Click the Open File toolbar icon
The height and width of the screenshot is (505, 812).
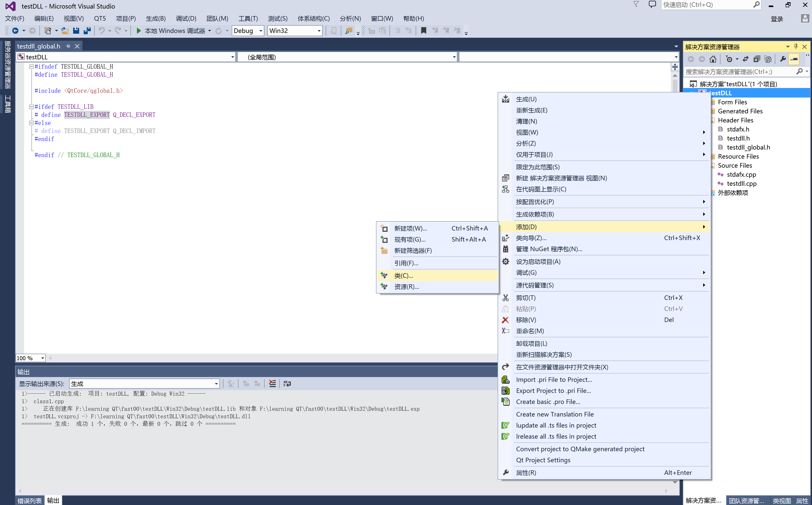coord(65,30)
